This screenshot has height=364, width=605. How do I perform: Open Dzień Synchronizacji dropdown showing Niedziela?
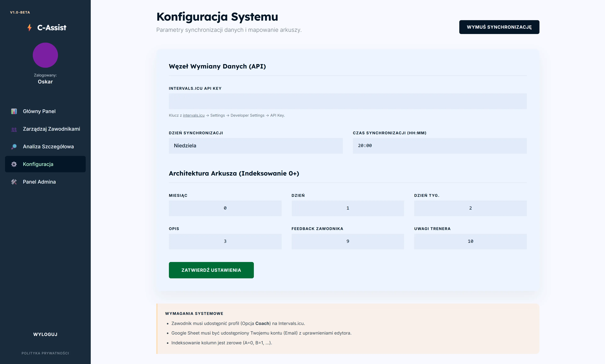[x=256, y=146]
